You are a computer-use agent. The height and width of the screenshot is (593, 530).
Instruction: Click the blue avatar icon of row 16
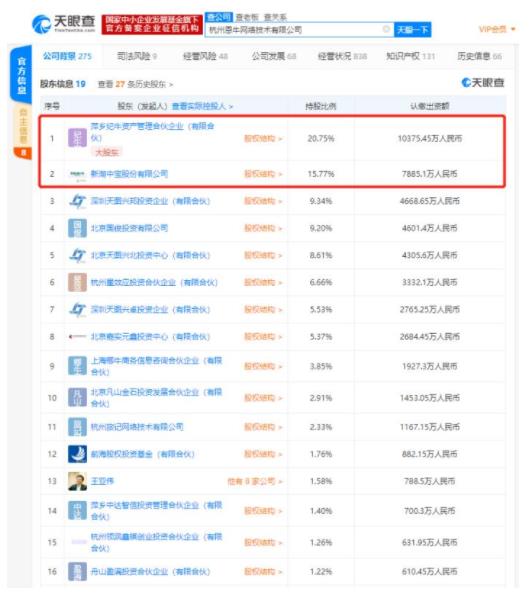[77, 571]
